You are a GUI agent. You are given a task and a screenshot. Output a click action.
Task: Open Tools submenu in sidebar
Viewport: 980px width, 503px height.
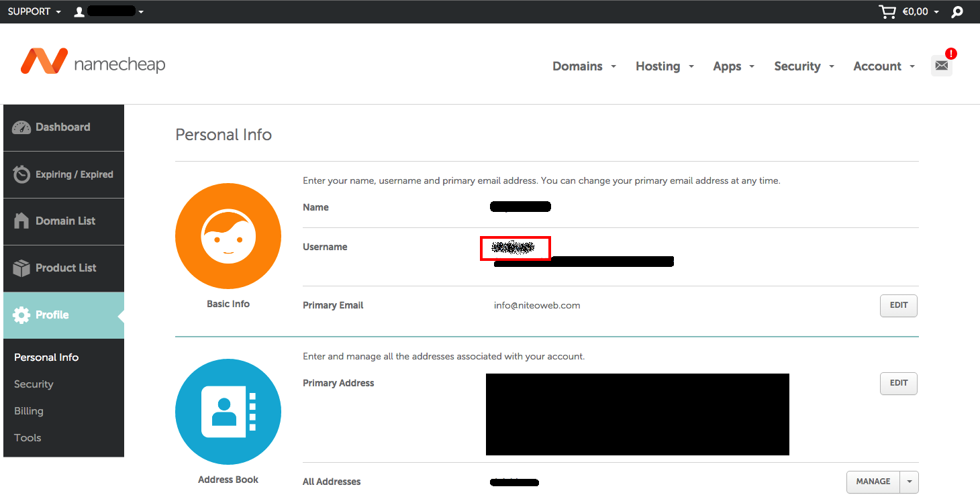pos(28,438)
